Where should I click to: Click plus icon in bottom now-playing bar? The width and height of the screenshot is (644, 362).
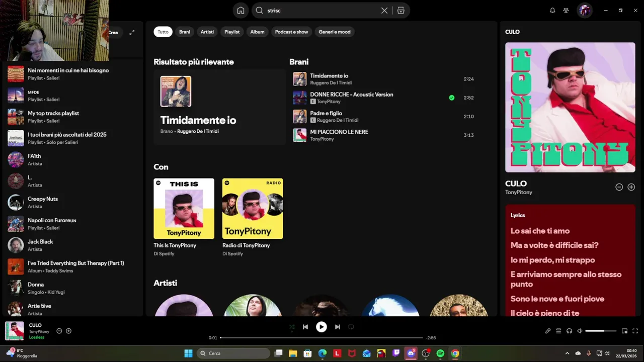tap(68, 331)
